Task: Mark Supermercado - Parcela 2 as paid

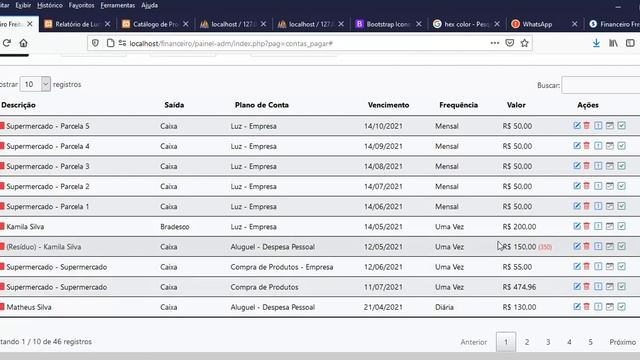Action: click(x=622, y=186)
